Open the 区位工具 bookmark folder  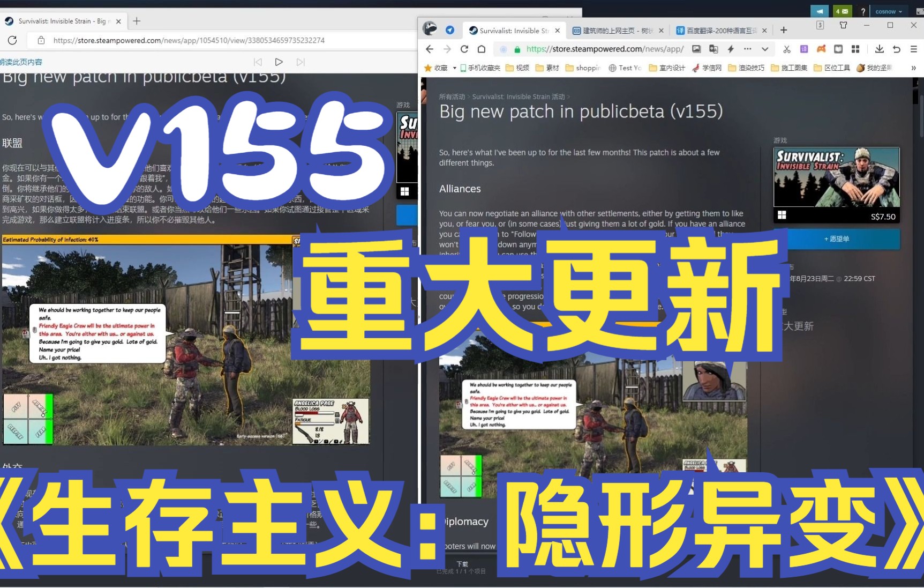pos(832,68)
